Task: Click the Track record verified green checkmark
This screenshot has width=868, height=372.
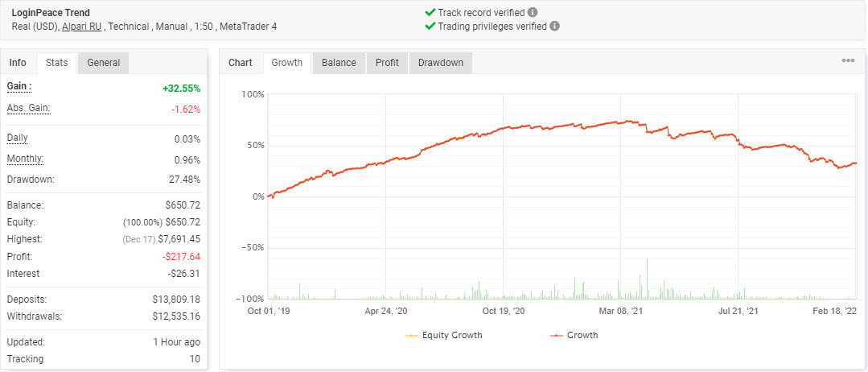Action: point(430,12)
